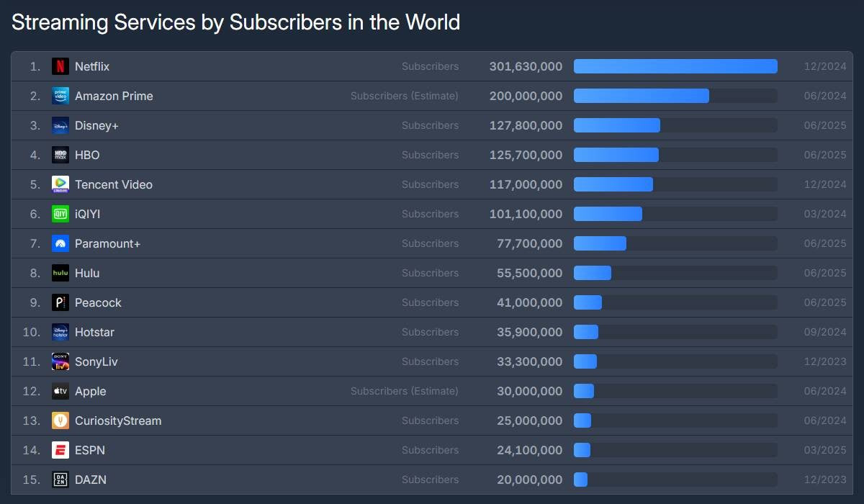Image resolution: width=864 pixels, height=504 pixels.
Task: Click the Tencent Video logo icon
Action: [60, 184]
